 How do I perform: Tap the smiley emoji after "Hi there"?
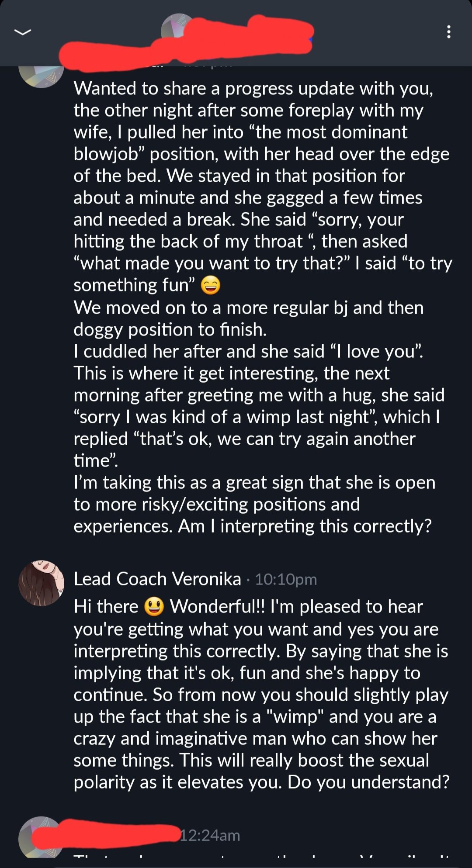[154, 607]
